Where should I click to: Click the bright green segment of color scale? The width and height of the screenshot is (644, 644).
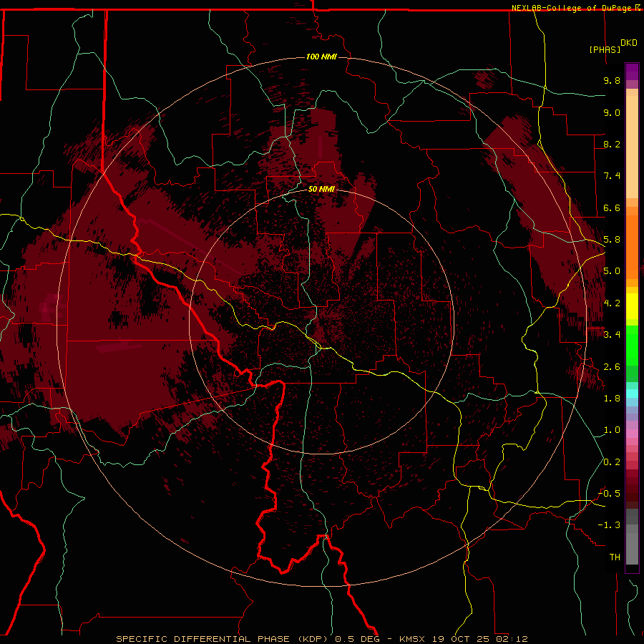pyautogui.click(x=632, y=346)
